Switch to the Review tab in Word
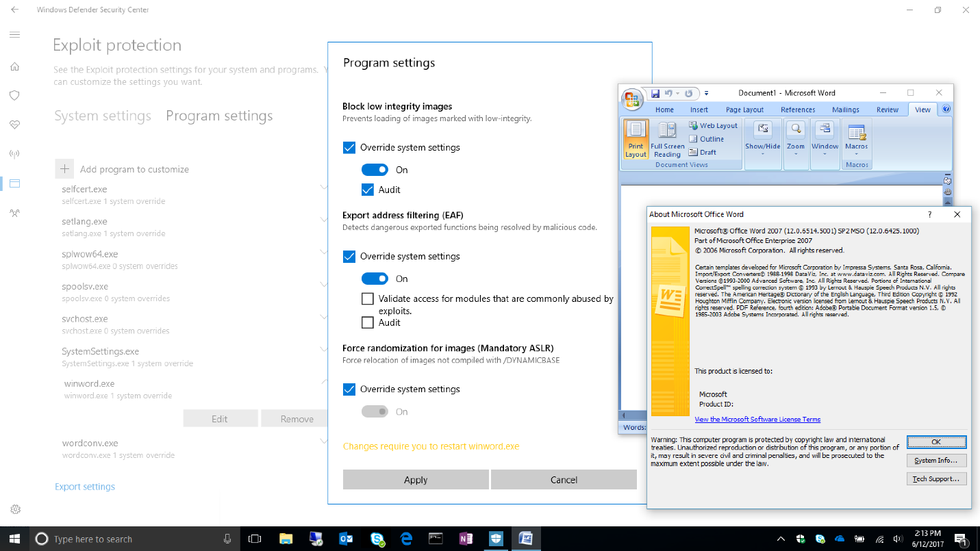 point(887,109)
